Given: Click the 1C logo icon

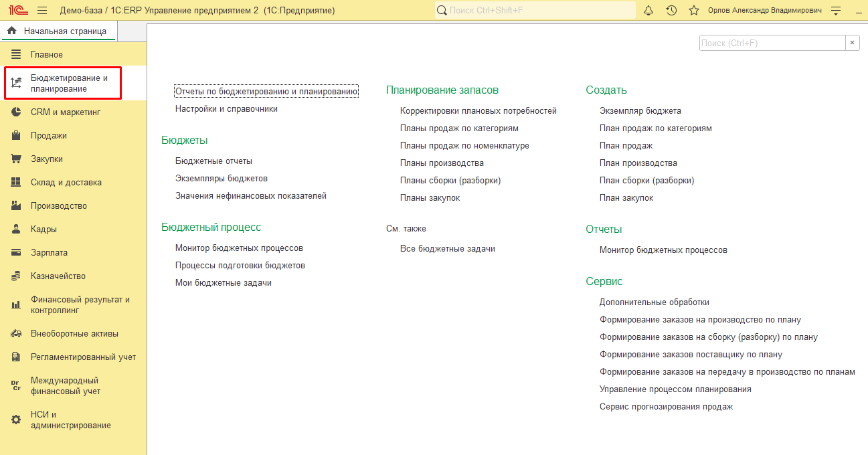Looking at the screenshot, I should (x=17, y=11).
